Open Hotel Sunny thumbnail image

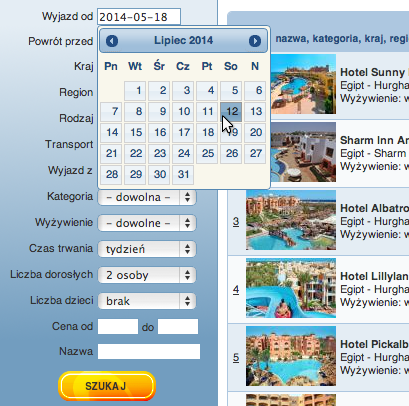tap(303, 84)
